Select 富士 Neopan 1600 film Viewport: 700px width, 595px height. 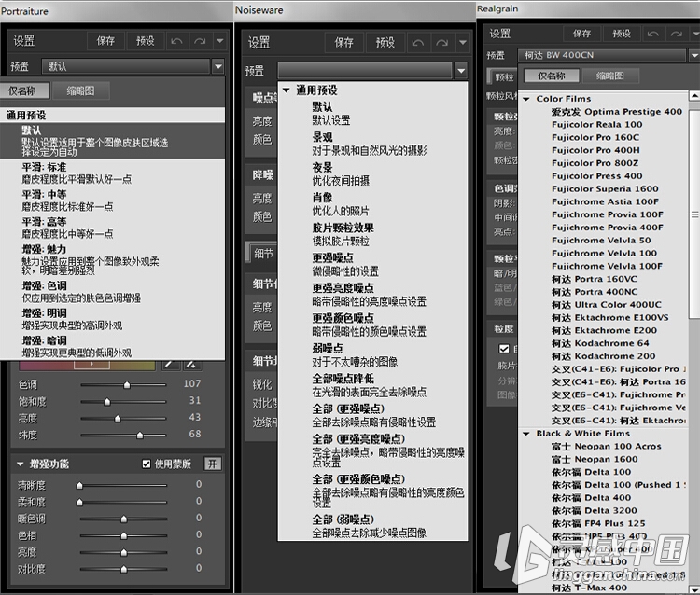595,459
